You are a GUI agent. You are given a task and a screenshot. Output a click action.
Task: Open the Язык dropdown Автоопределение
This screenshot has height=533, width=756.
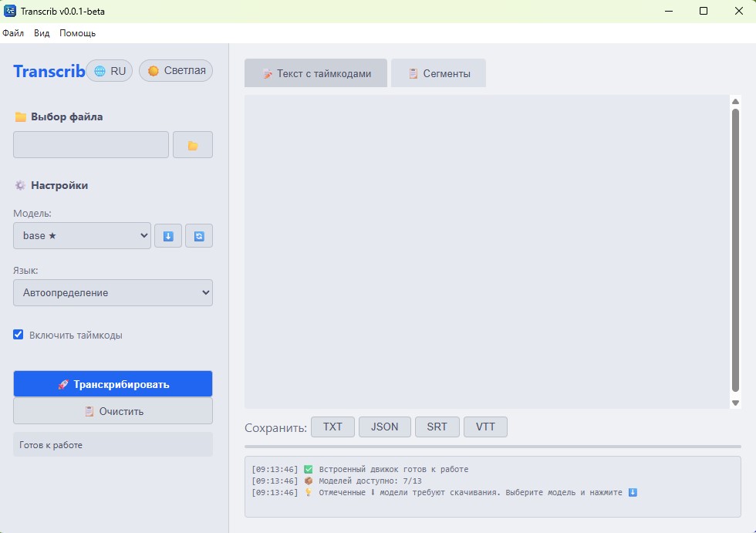pyautogui.click(x=113, y=292)
